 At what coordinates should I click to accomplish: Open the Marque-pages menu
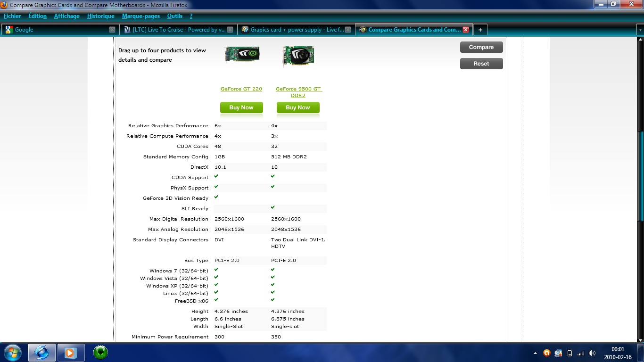pyautogui.click(x=141, y=16)
